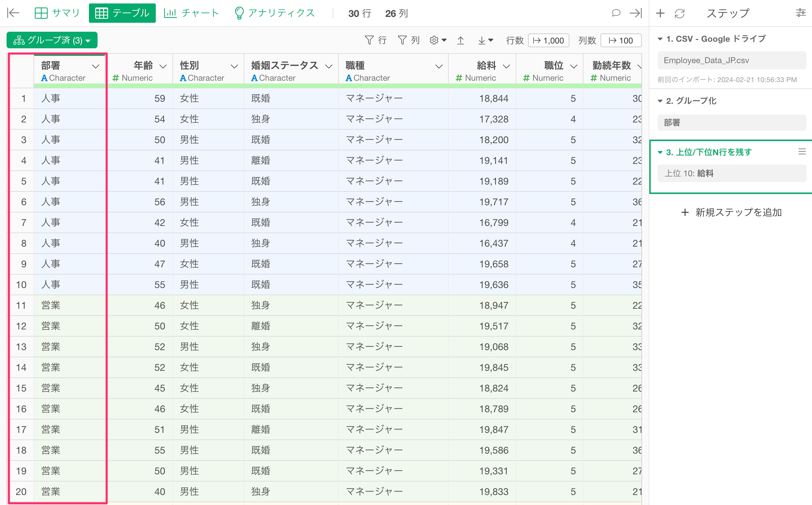This screenshot has width=812, height=505.
Task: Select the 19,331 salary cell
Action: click(x=482, y=471)
